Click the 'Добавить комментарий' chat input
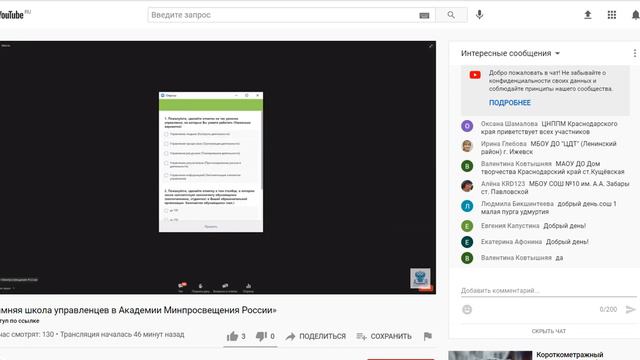 [548, 291]
